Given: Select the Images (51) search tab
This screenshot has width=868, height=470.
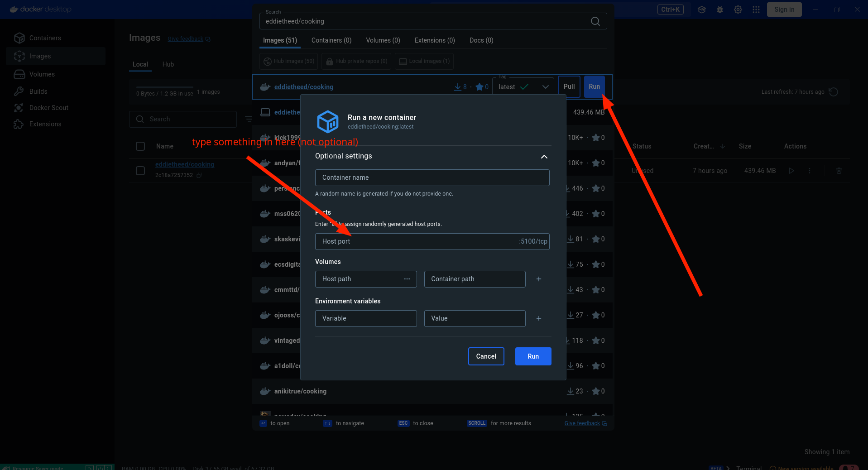Looking at the screenshot, I should (x=280, y=40).
